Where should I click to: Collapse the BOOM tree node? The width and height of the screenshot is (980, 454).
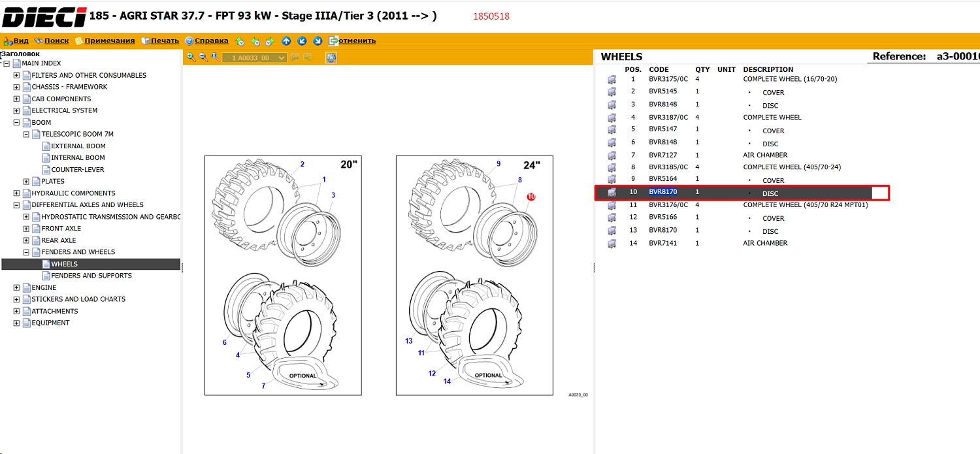[17, 122]
